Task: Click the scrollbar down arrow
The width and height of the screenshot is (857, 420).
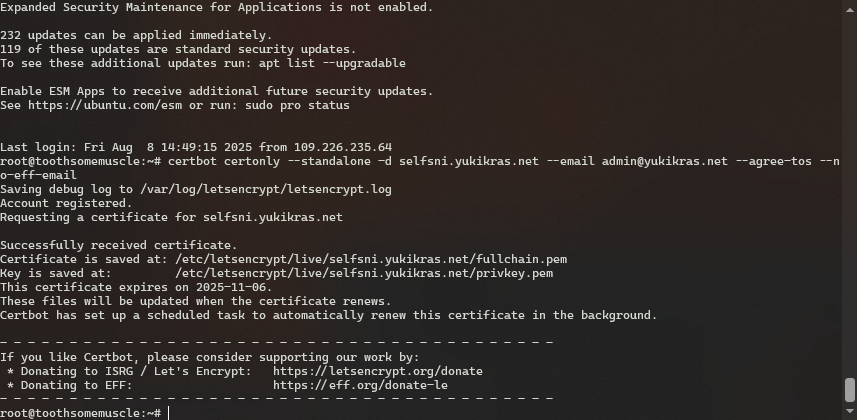Action: click(x=850, y=411)
